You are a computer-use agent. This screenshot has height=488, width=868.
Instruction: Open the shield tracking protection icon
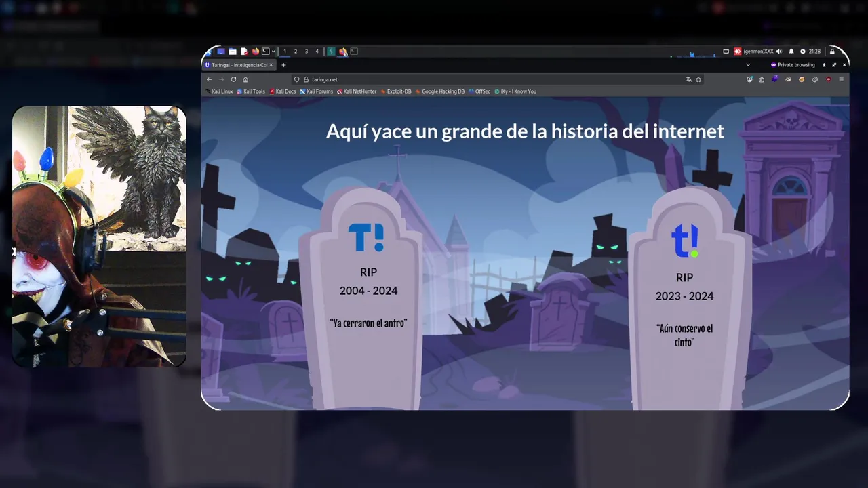click(x=296, y=79)
